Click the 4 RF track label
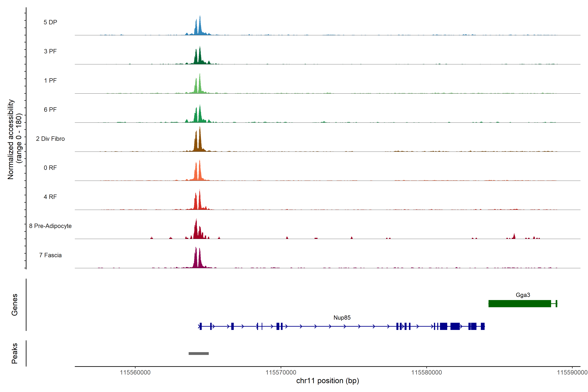 [x=50, y=197]
